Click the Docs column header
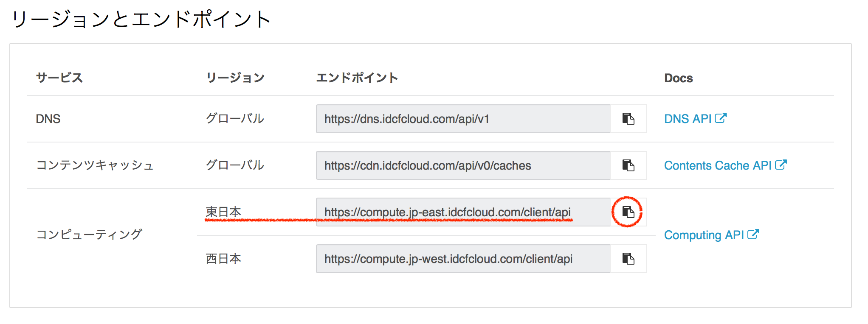The image size is (868, 324). [x=678, y=78]
